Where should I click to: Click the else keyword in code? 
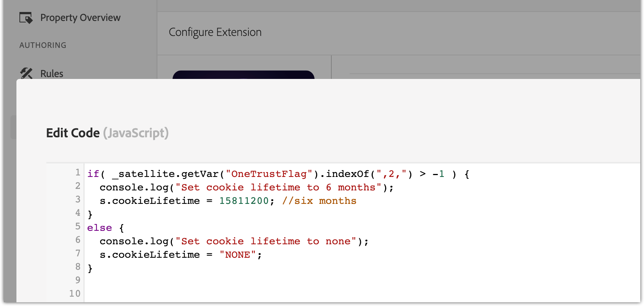99,228
